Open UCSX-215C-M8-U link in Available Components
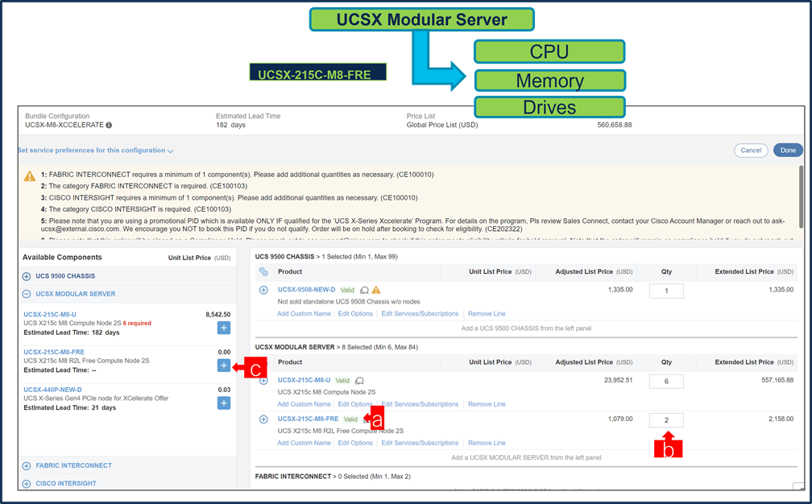Viewport: 812px width, 504px height. pos(50,314)
